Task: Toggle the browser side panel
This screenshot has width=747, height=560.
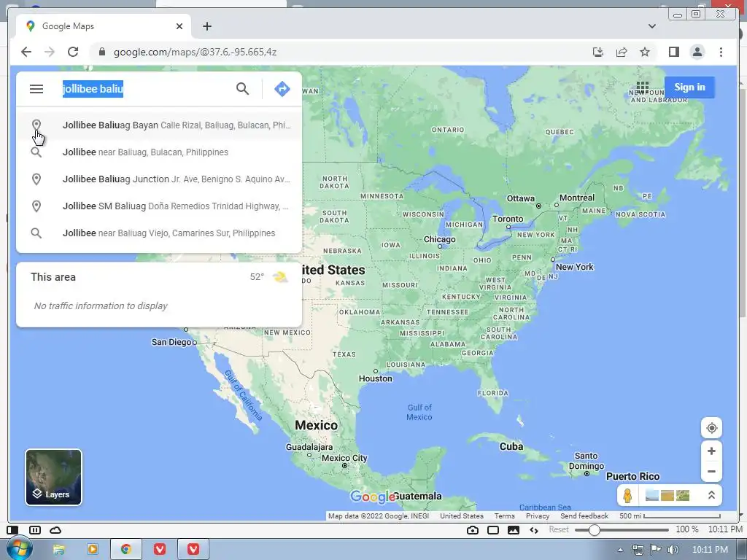Action: pyautogui.click(x=673, y=52)
